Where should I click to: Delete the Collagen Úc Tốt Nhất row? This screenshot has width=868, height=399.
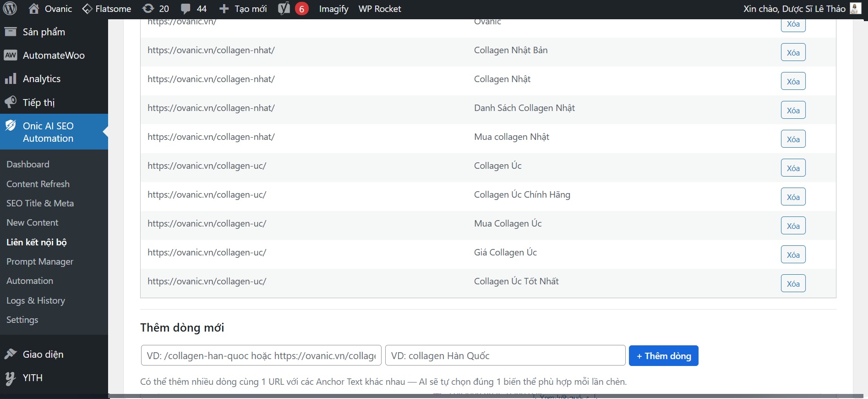[x=793, y=283]
